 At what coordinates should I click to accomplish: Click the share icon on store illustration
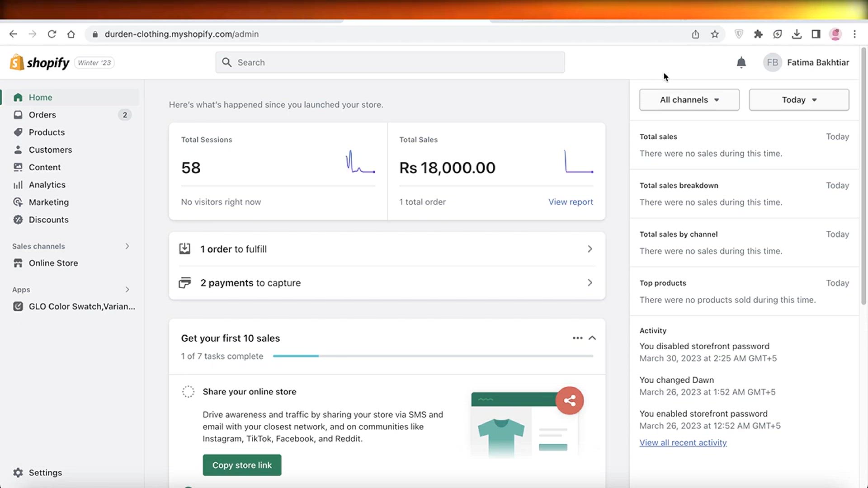pyautogui.click(x=570, y=400)
